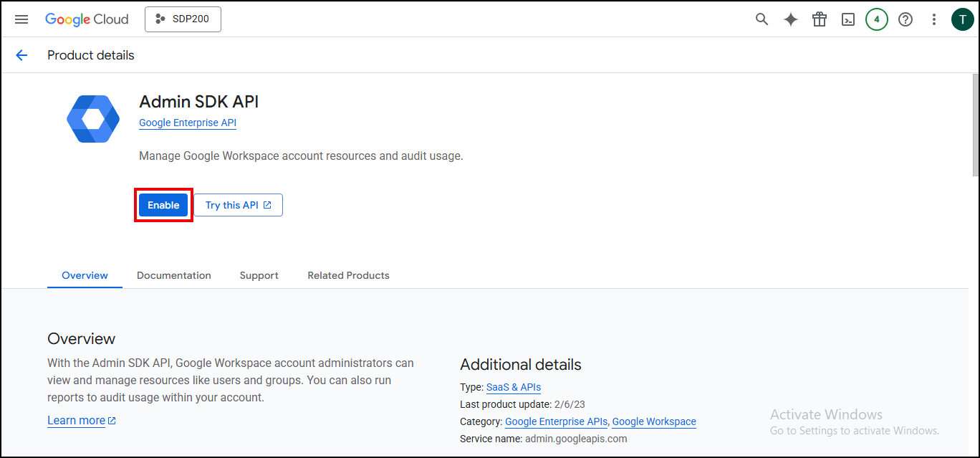Follow the Google Enterprise API link
Viewport: 980px width, 458px height.
tap(188, 123)
